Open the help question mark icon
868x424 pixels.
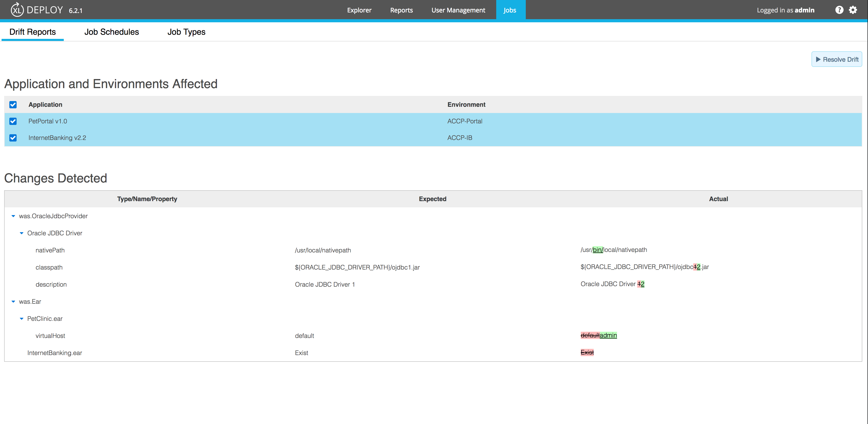click(839, 10)
